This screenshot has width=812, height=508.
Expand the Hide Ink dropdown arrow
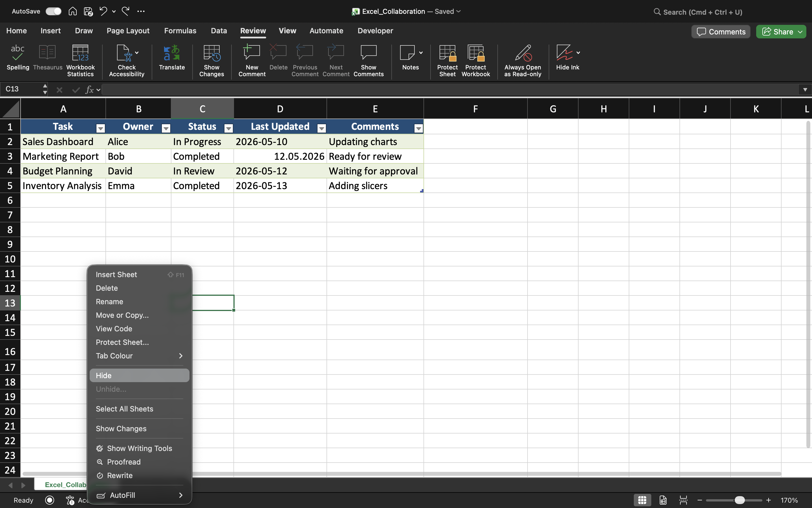click(578, 53)
